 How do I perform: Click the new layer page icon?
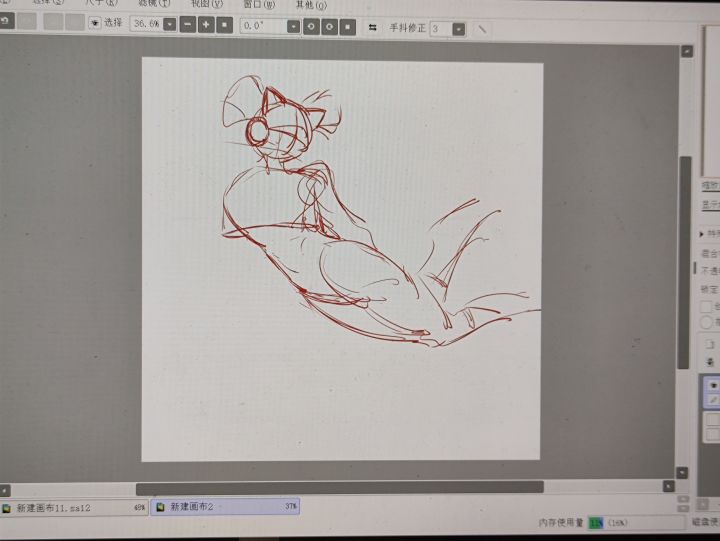click(710, 344)
